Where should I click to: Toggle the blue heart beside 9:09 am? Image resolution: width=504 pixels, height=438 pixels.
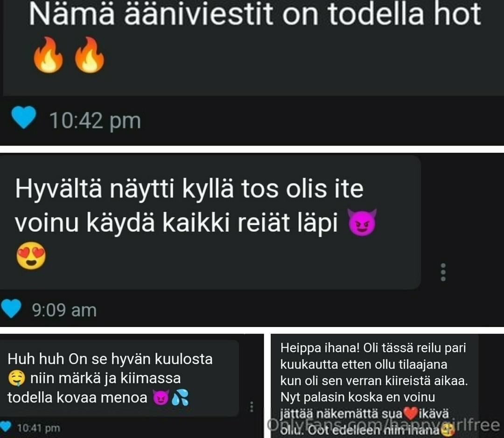pyautogui.click(x=11, y=308)
